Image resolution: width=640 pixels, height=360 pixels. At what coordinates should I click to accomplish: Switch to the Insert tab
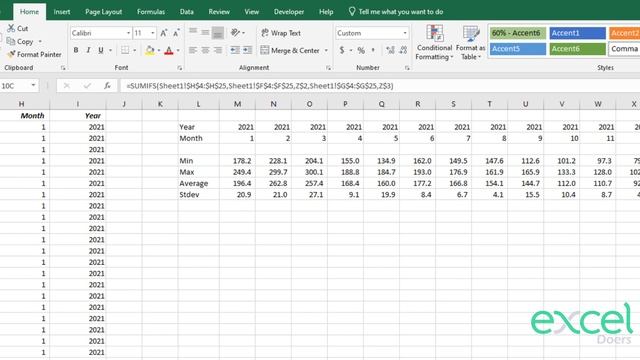62,12
